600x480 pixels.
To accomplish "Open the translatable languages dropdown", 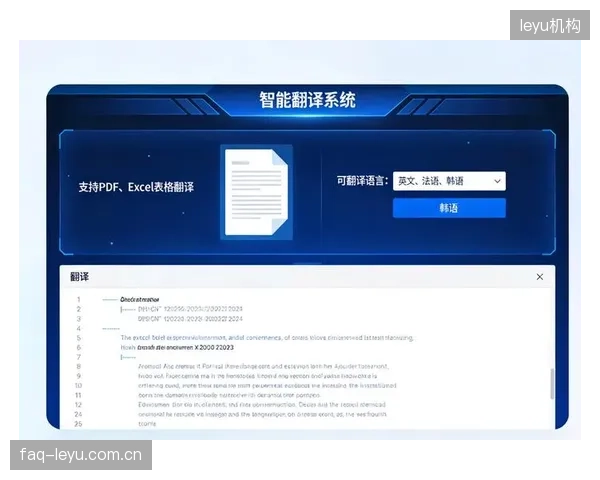I will 449,181.
